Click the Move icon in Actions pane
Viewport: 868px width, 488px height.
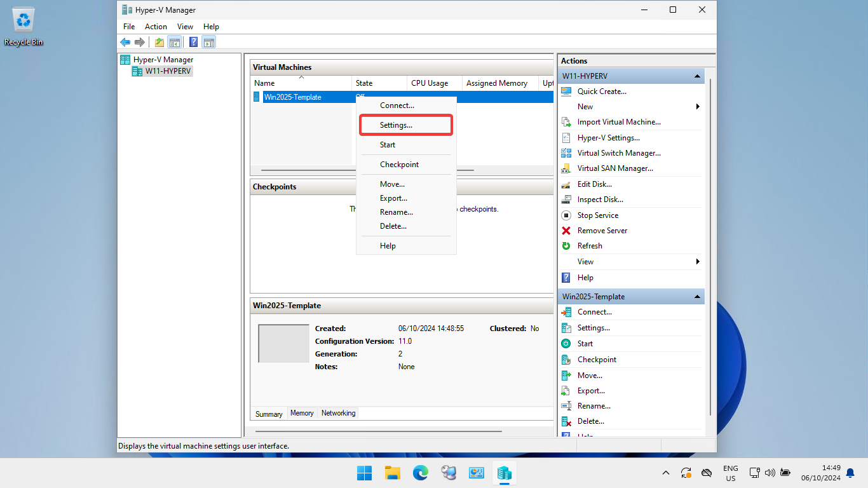(x=566, y=376)
